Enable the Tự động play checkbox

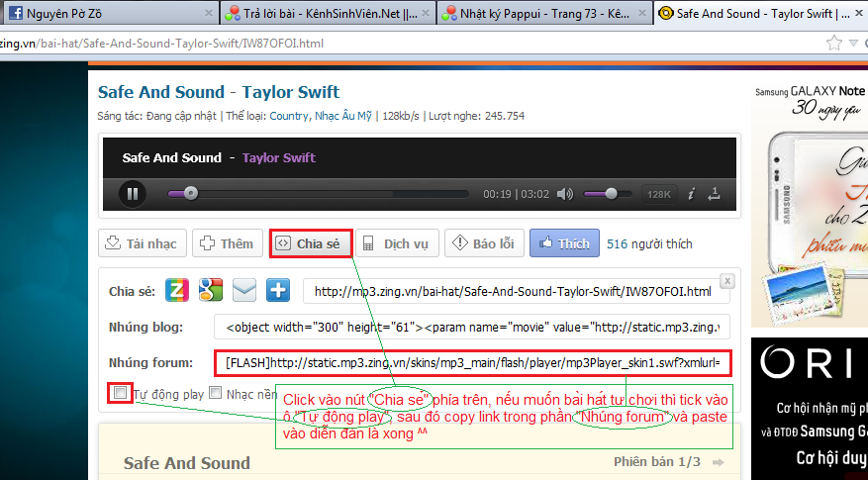click(120, 393)
